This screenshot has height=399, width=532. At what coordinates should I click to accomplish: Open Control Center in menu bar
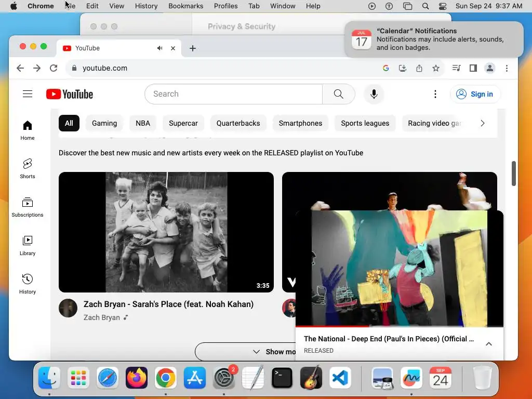[443, 6]
